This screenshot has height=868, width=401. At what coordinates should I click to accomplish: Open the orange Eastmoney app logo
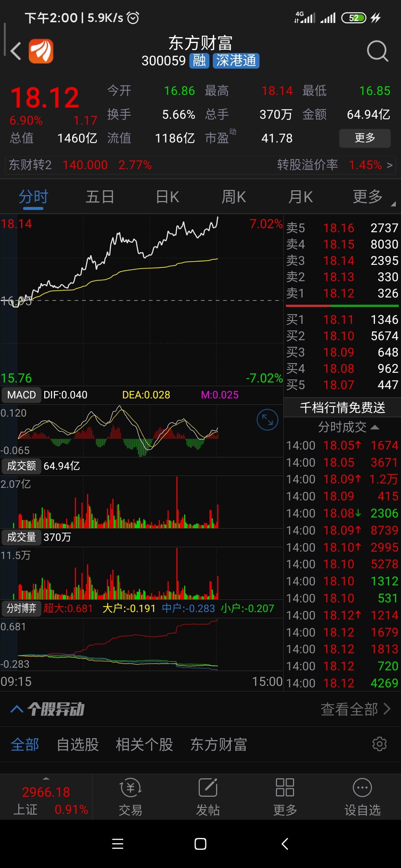coord(41,51)
